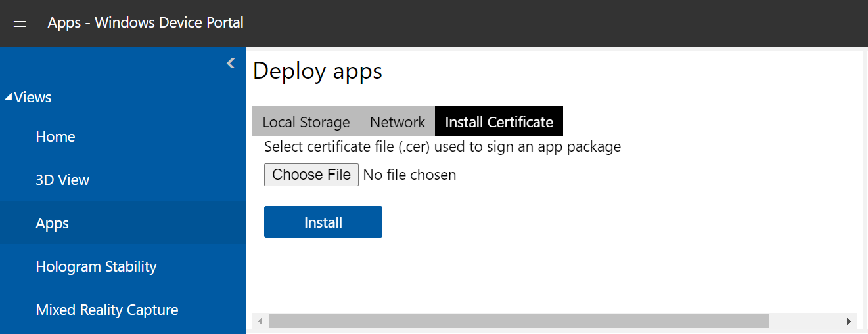
Task: Select the Install Certificate tab
Action: point(499,121)
